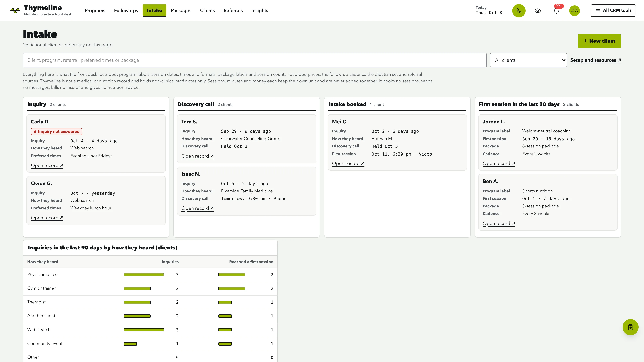Open the Referrals tab

(233, 11)
